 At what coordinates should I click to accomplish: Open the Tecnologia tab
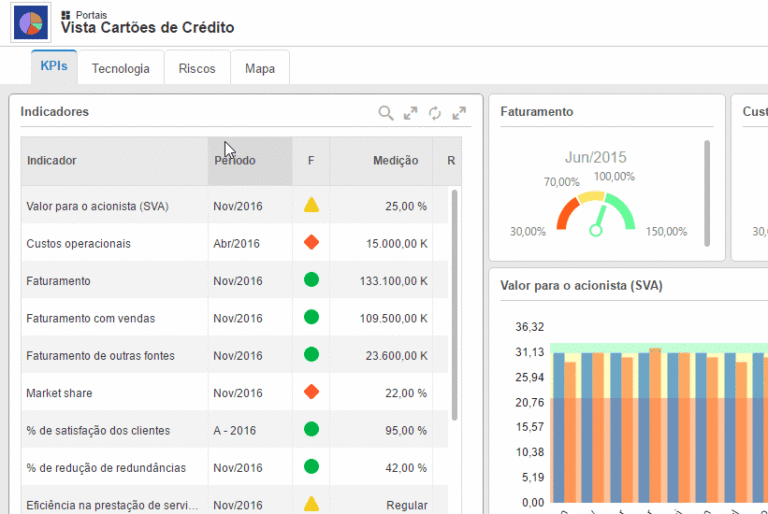pyautogui.click(x=120, y=69)
